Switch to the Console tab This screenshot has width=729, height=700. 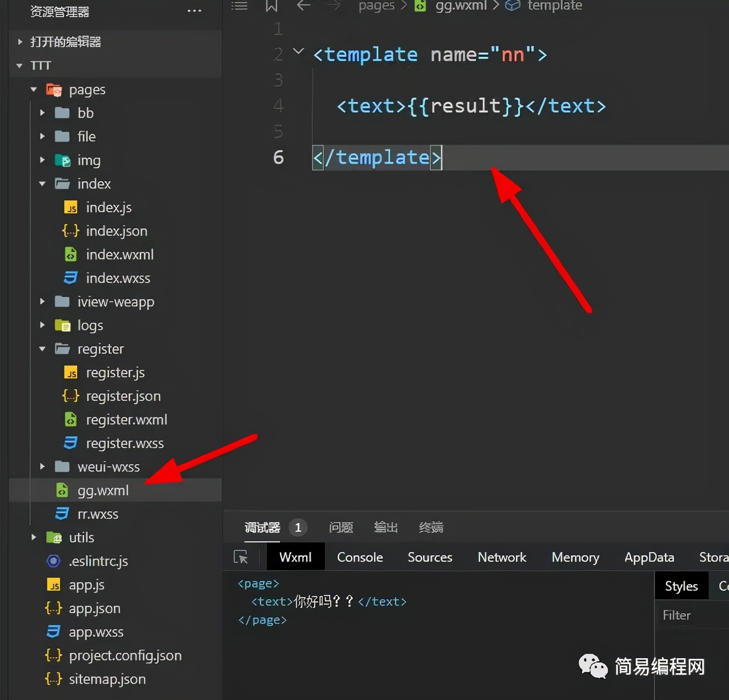(360, 557)
